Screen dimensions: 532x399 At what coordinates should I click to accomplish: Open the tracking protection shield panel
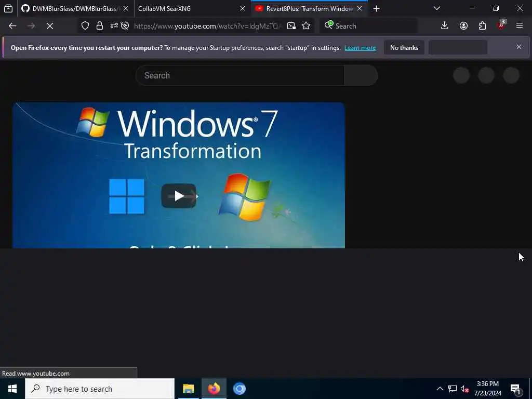tap(85, 26)
